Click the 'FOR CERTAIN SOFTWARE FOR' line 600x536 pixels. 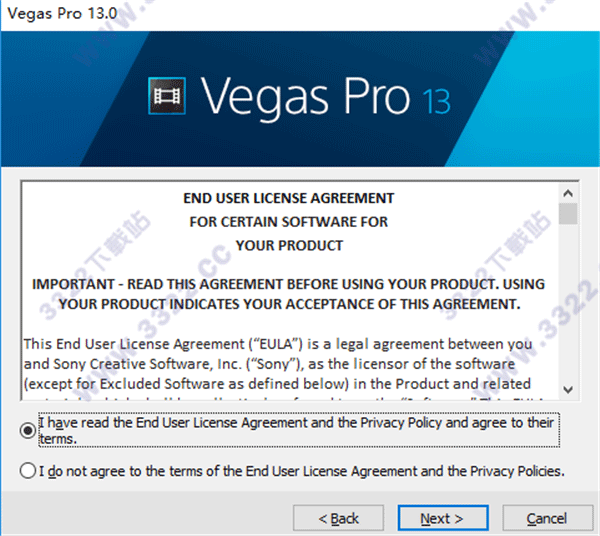click(x=289, y=222)
